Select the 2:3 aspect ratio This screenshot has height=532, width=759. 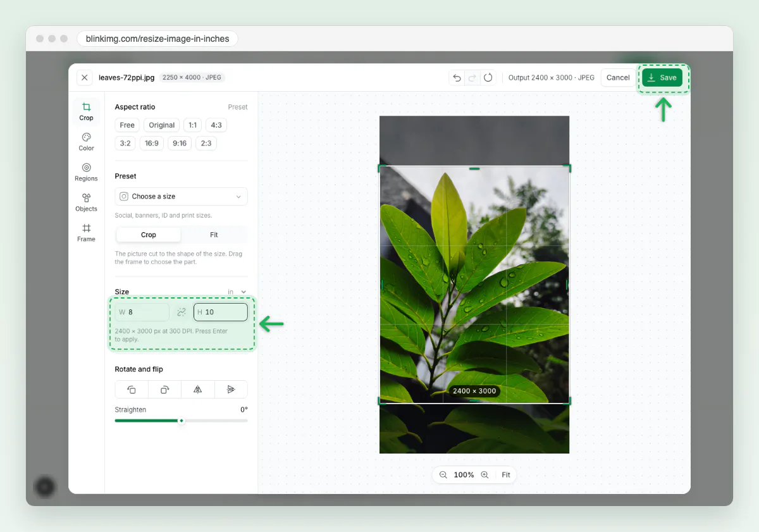click(206, 144)
